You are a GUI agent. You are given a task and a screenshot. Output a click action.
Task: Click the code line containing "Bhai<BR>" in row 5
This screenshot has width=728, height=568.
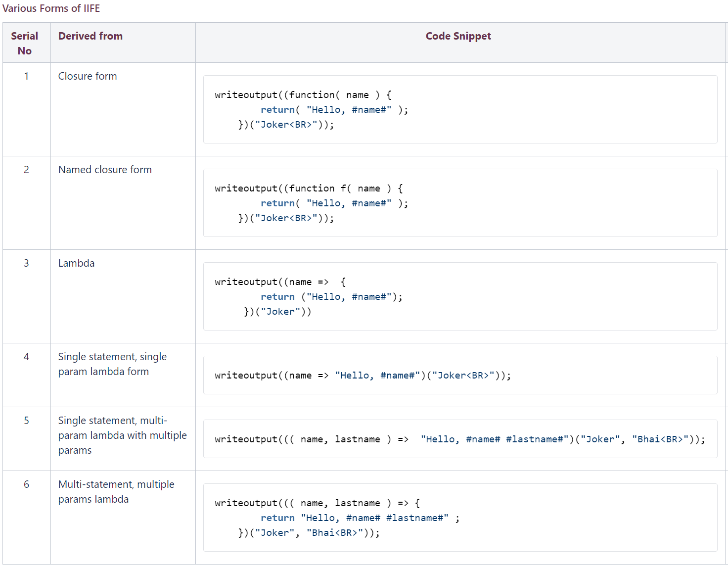point(459,439)
